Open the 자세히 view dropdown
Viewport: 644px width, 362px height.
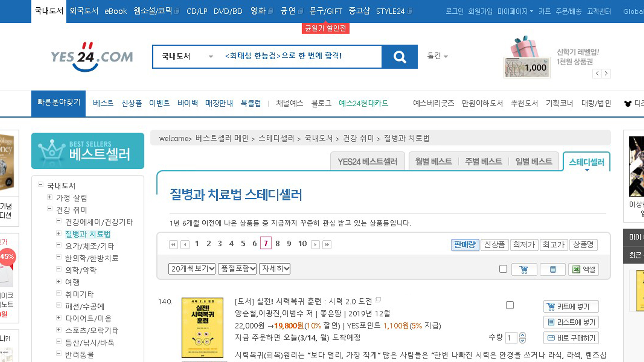(x=275, y=269)
